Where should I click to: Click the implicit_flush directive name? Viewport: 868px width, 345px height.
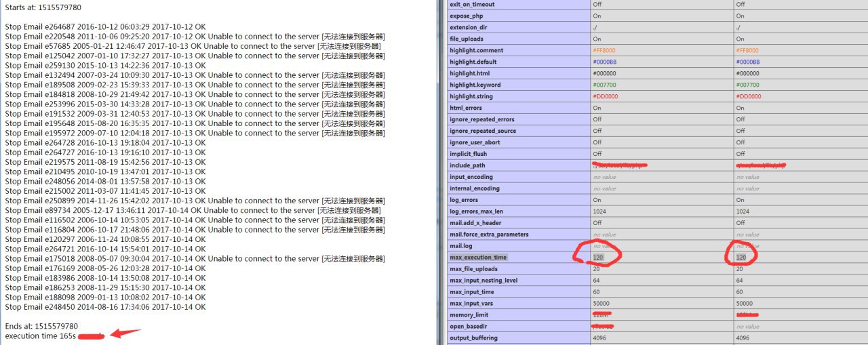[x=469, y=154]
